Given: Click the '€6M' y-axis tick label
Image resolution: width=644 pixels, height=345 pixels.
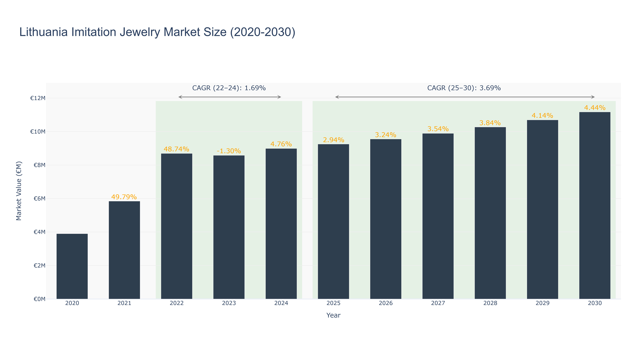Looking at the screenshot, I should [x=39, y=198].
